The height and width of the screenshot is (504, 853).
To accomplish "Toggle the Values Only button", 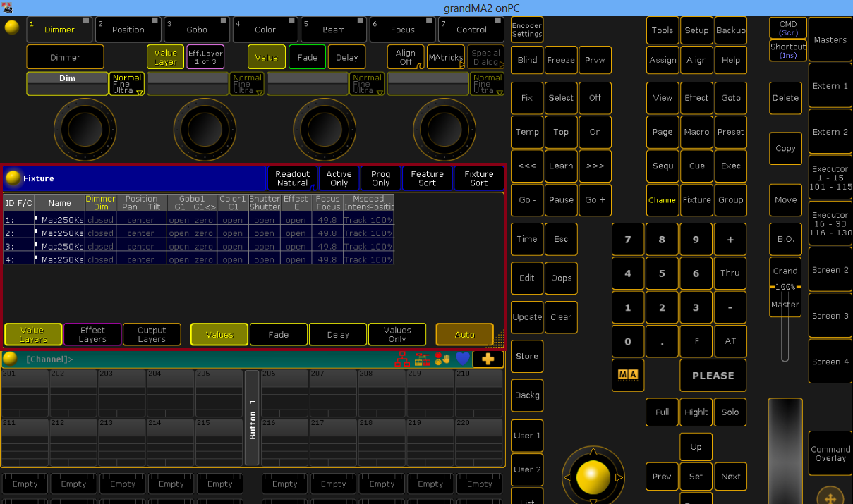I will coord(397,335).
